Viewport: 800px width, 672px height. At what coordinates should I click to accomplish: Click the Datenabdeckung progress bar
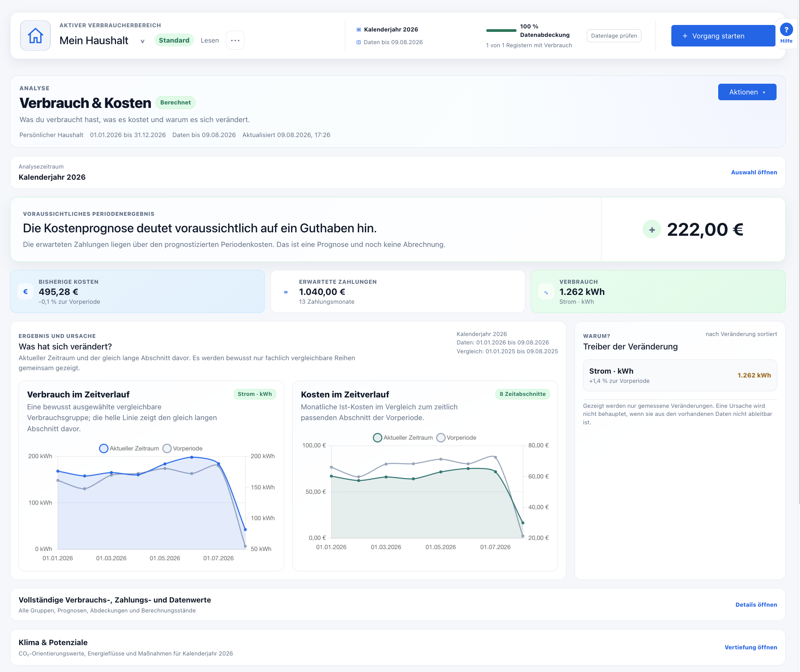click(x=501, y=30)
